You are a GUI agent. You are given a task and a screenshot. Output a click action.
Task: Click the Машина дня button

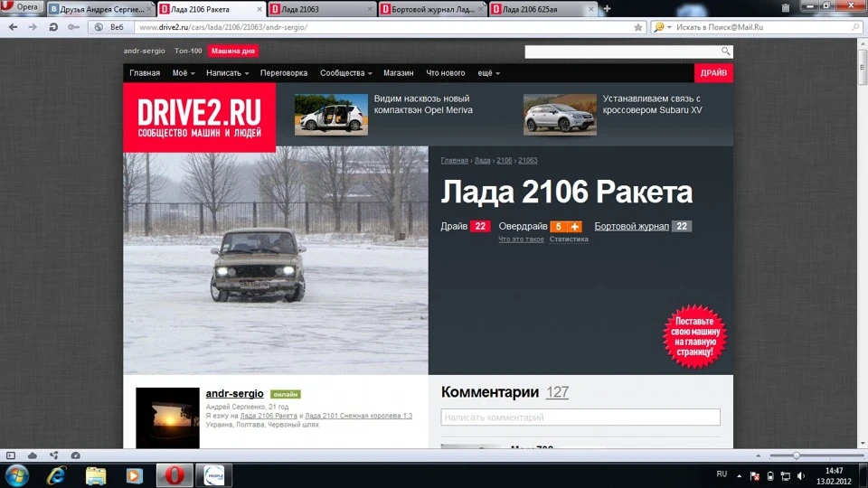pos(233,51)
